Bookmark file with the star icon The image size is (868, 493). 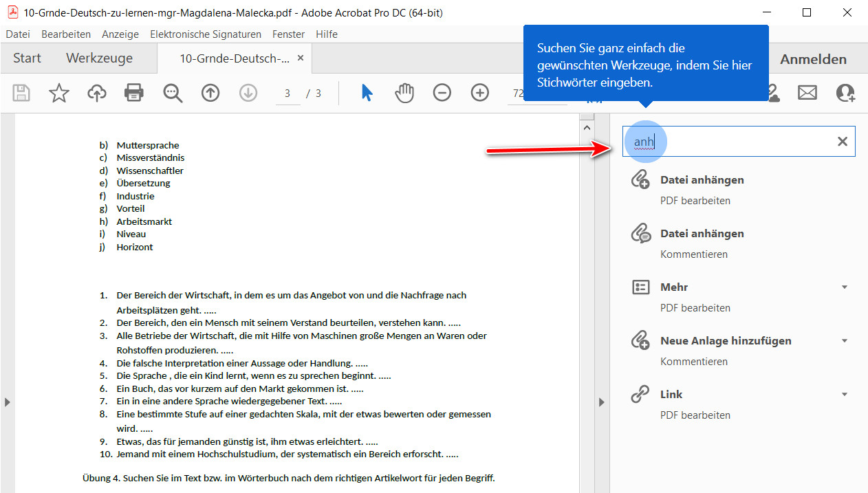[59, 93]
